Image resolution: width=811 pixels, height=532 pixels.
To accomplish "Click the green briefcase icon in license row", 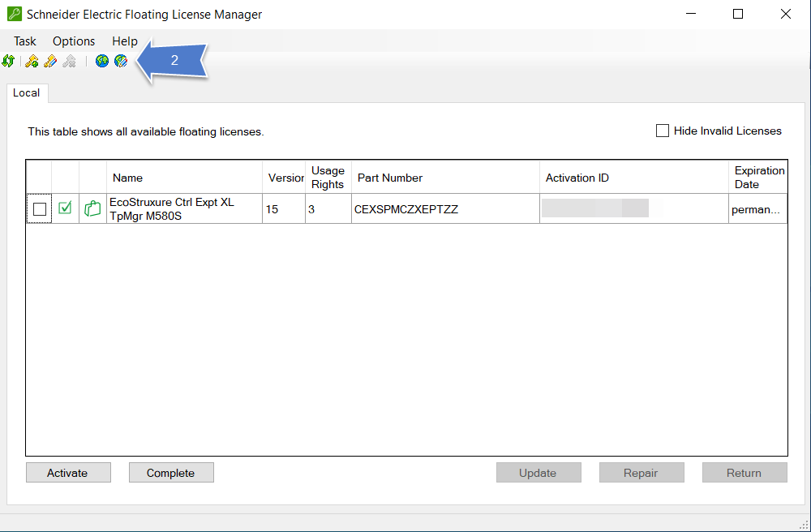I will click(92, 208).
